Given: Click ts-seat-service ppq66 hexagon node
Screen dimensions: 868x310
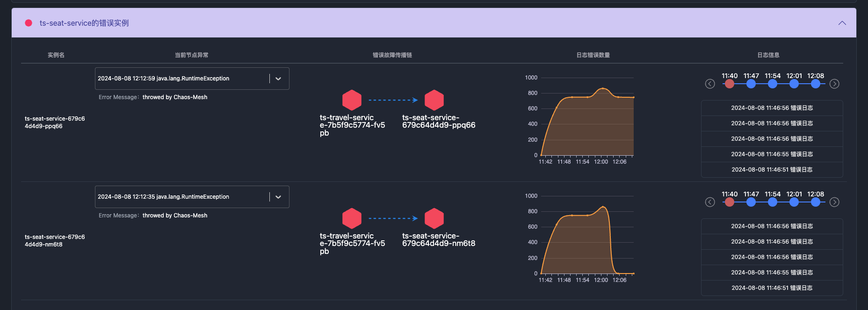Looking at the screenshot, I should 434,100.
